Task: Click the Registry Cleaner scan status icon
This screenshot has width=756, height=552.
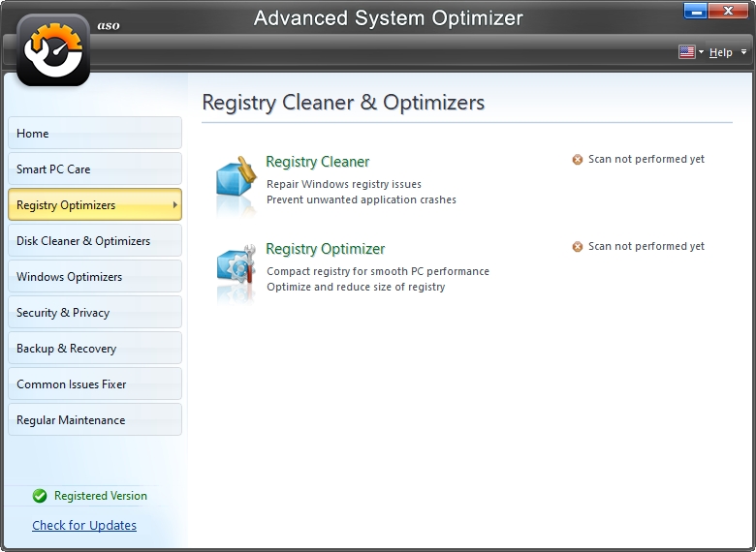Action: [x=577, y=160]
